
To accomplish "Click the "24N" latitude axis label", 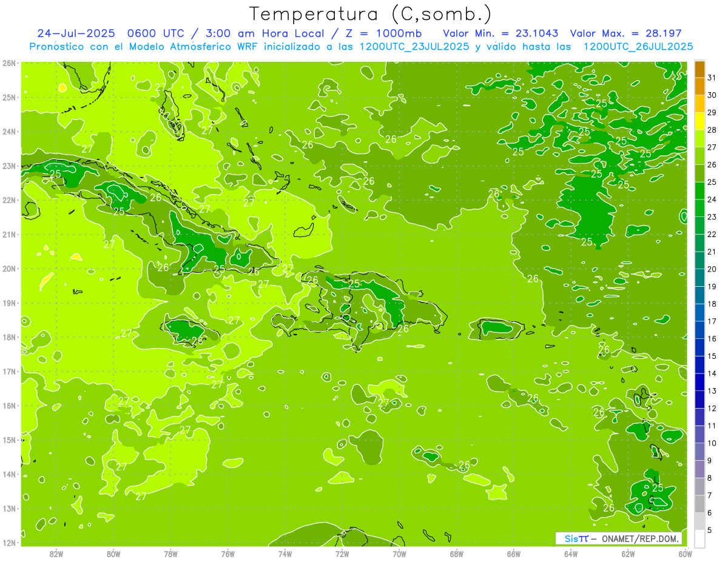I will pos(9,132).
